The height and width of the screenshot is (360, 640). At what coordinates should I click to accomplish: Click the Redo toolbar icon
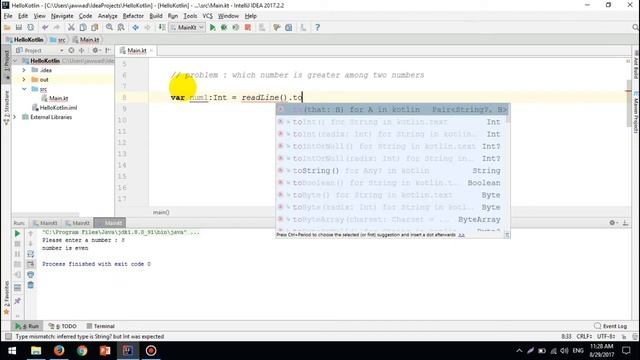pos(57,27)
